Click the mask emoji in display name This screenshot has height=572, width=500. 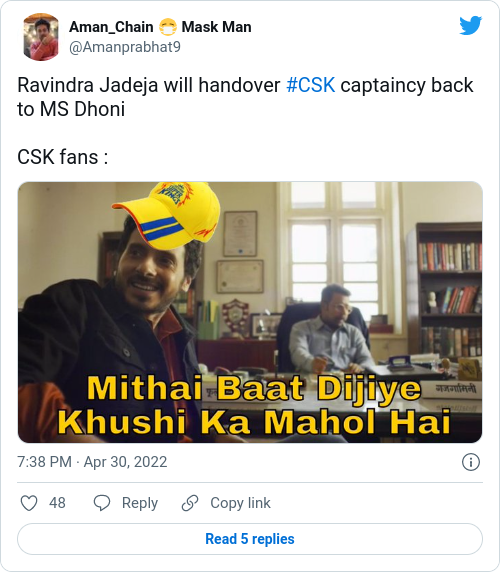[168, 27]
